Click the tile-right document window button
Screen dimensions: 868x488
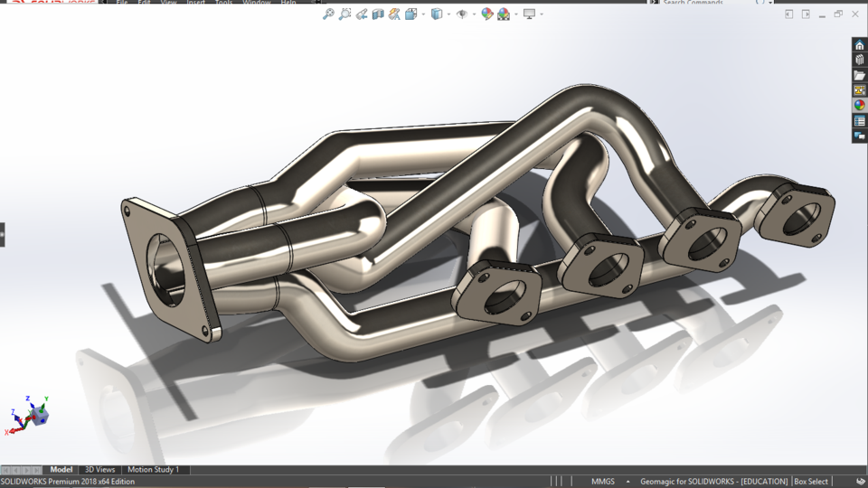point(806,14)
